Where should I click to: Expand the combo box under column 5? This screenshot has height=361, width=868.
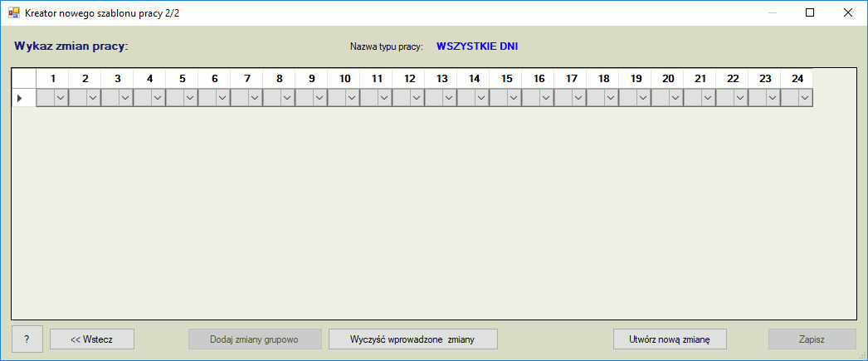coord(190,98)
